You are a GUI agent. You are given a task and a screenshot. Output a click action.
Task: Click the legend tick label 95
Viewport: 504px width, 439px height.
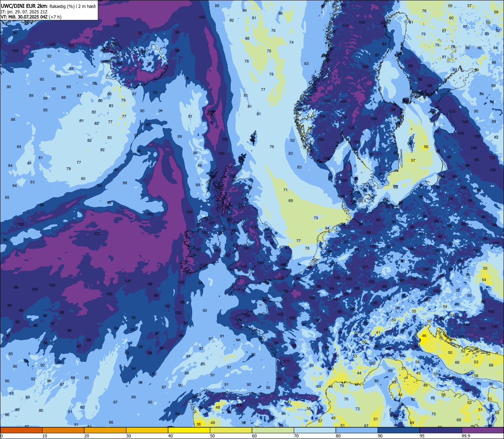pyautogui.click(x=422, y=436)
